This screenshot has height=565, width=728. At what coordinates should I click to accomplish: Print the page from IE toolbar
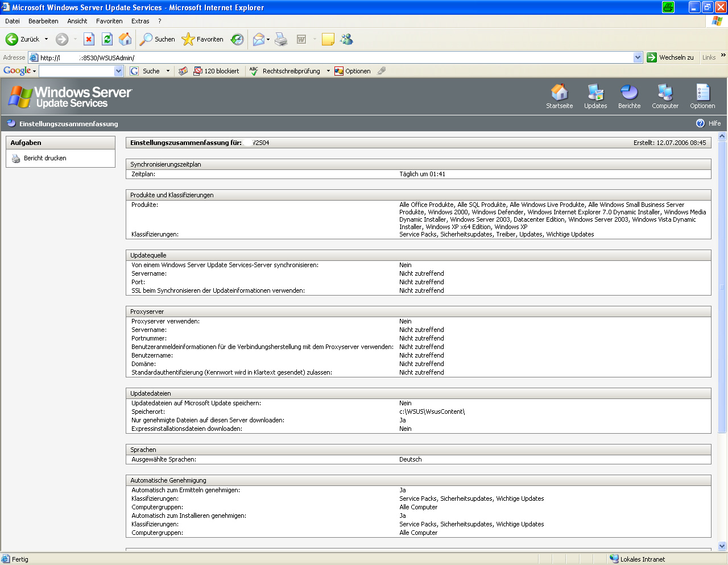(281, 39)
